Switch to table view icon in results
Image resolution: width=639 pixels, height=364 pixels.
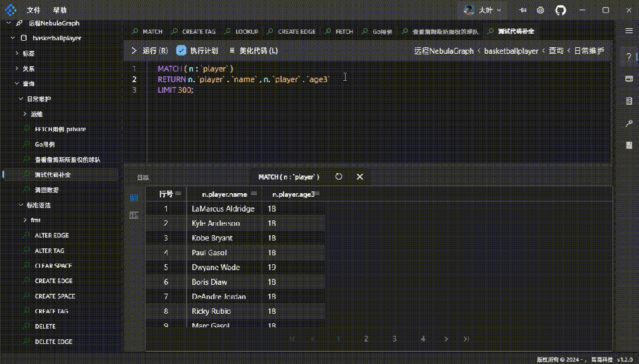click(134, 198)
